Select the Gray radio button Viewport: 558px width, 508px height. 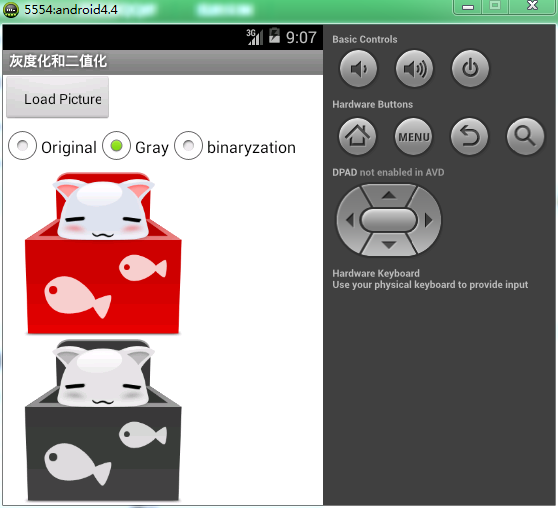(135, 146)
